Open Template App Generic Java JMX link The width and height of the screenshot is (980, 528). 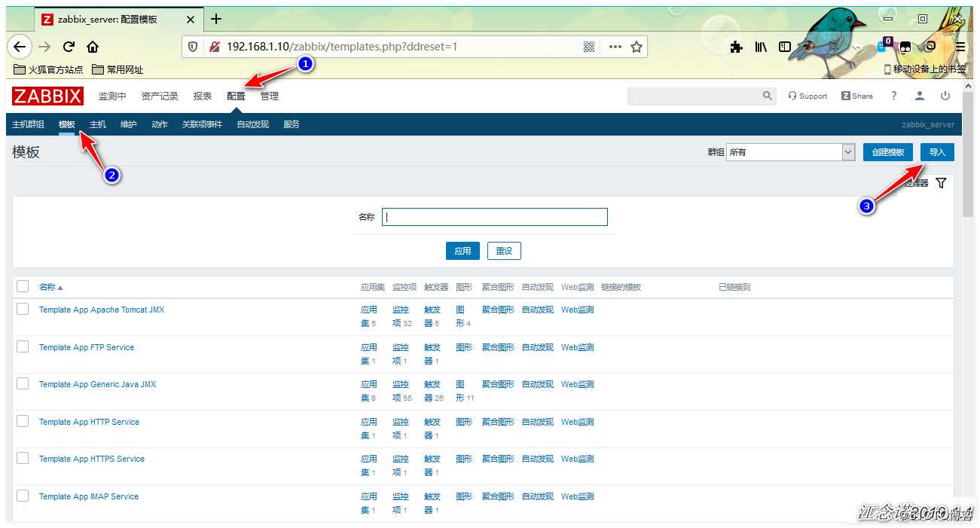[x=98, y=384]
